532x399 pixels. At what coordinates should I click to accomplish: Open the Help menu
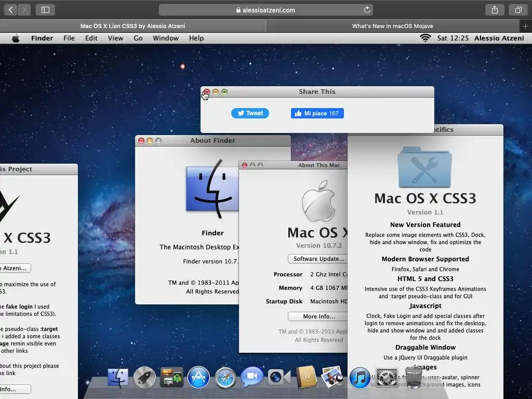pos(196,38)
